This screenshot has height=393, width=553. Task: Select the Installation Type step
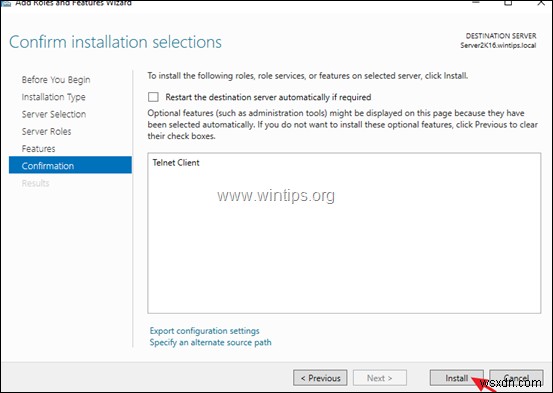[54, 97]
